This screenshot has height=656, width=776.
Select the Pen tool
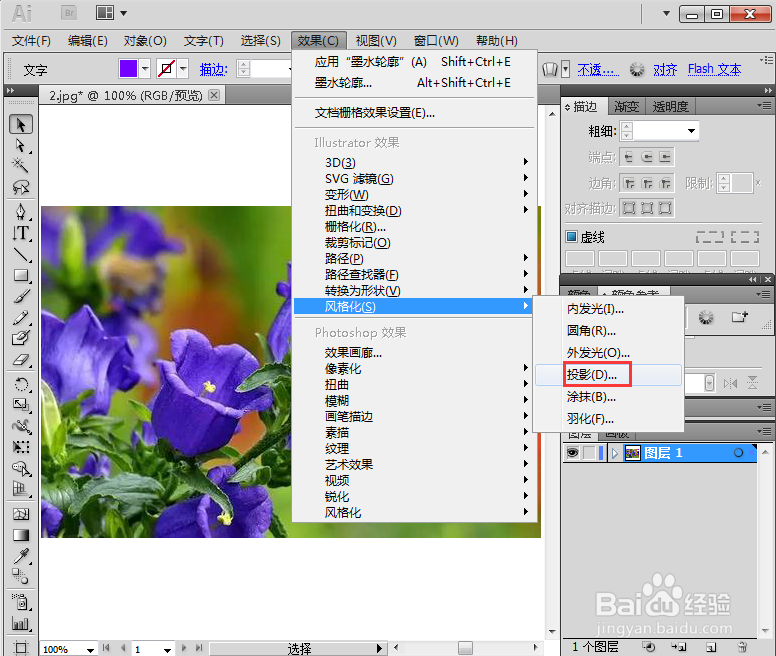click(21, 212)
